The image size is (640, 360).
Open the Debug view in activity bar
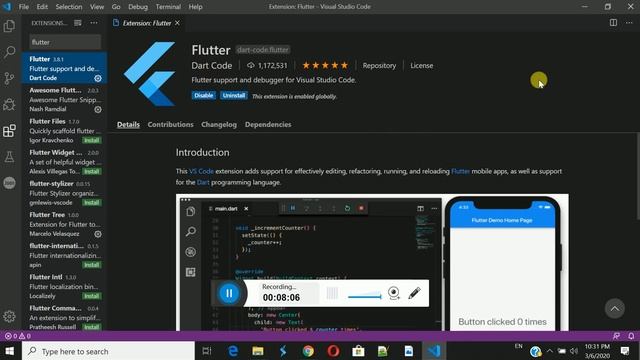tap(9, 104)
